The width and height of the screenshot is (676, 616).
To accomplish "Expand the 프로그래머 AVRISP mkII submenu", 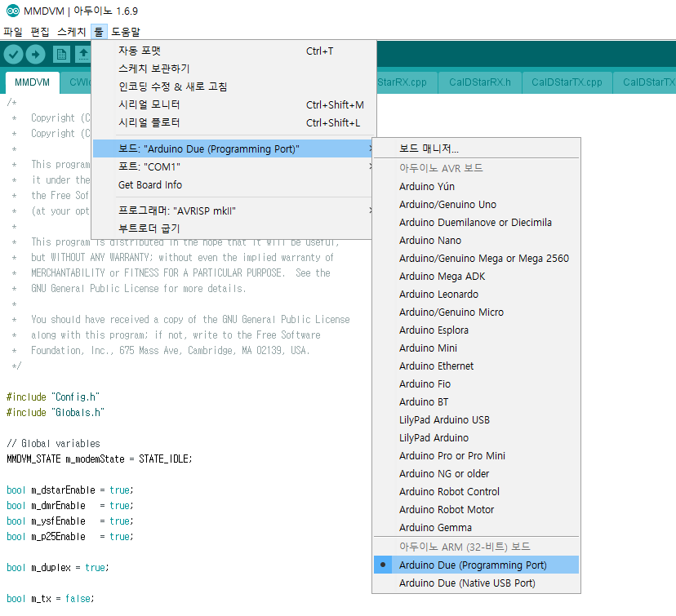I will pyautogui.click(x=233, y=211).
